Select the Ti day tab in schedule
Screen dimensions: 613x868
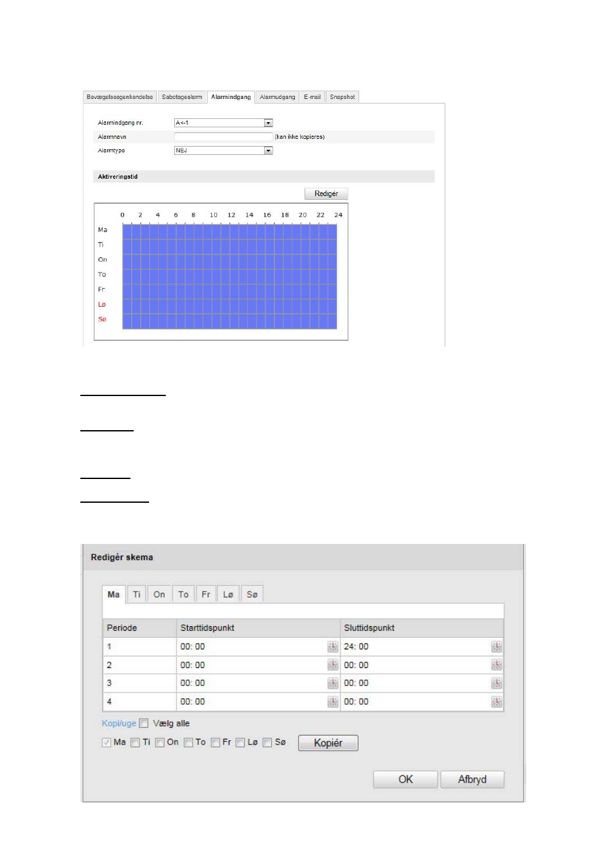(x=136, y=595)
